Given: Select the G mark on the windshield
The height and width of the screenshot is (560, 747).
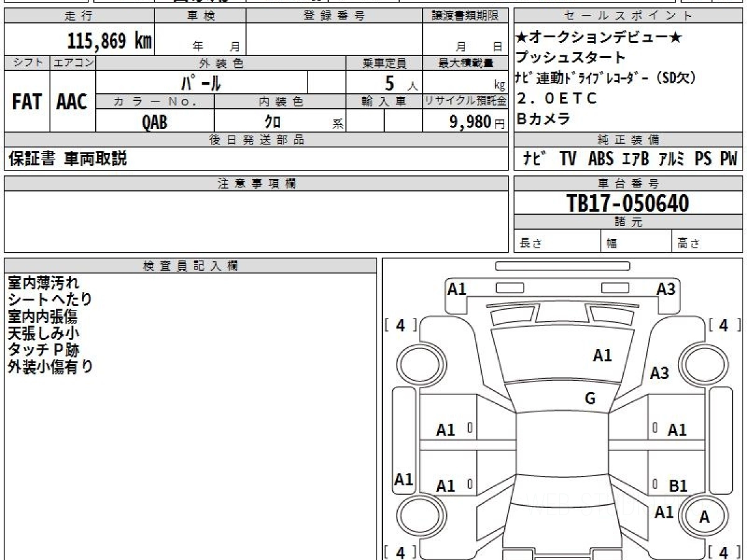Looking at the screenshot, I should point(590,399).
